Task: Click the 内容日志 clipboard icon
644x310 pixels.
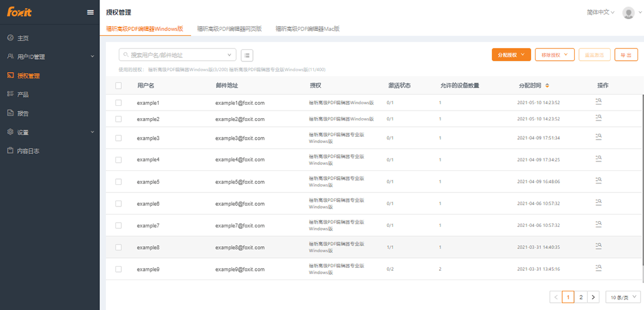Action: 11,151
